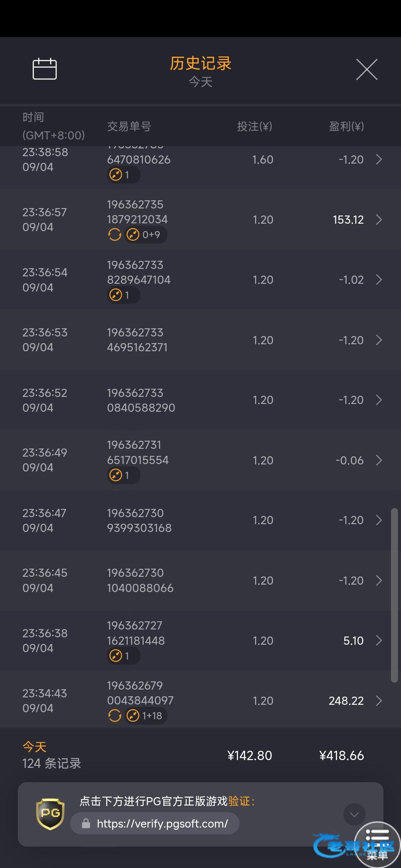Expand details for the -0.06 profit record
401x868 pixels.
click(379, 460)
